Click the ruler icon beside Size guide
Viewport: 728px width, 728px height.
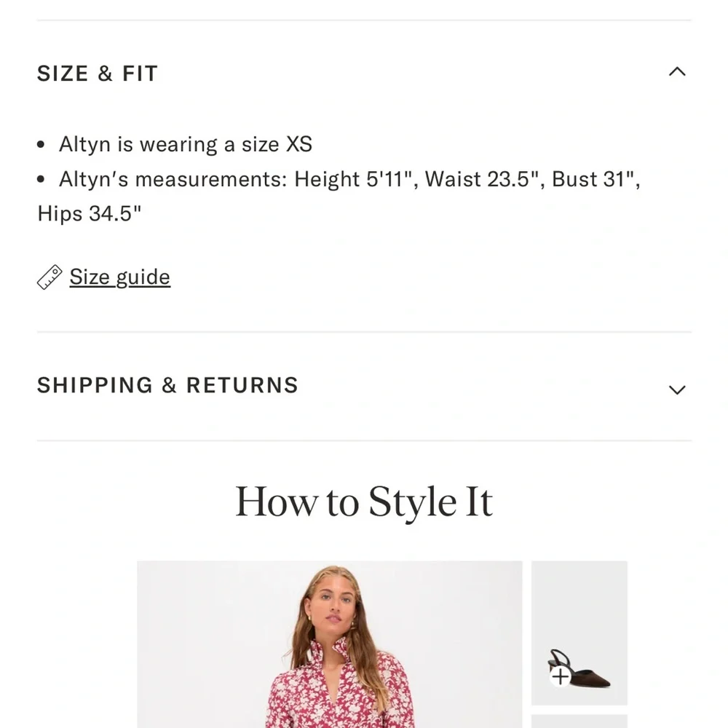(x=50, y=277)
